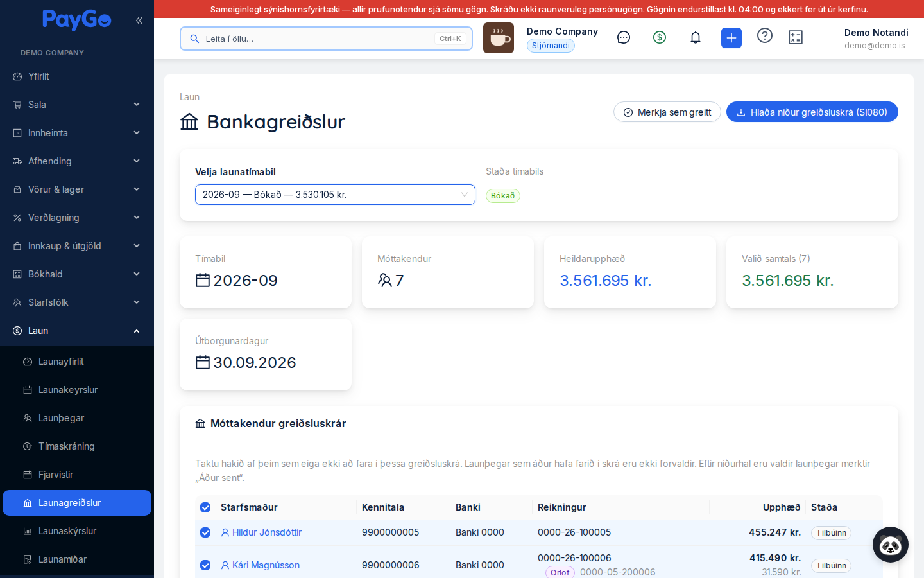The image size is (924, 578).
Task: Open Launaskýrslur reports
Action: pyautogui.click(x=77, y=531)
